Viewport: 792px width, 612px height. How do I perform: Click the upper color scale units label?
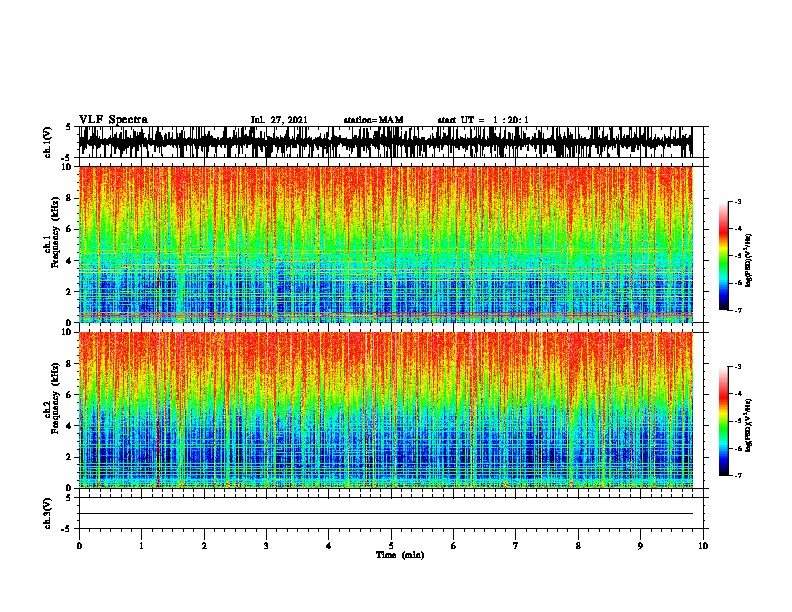point(749,261)
